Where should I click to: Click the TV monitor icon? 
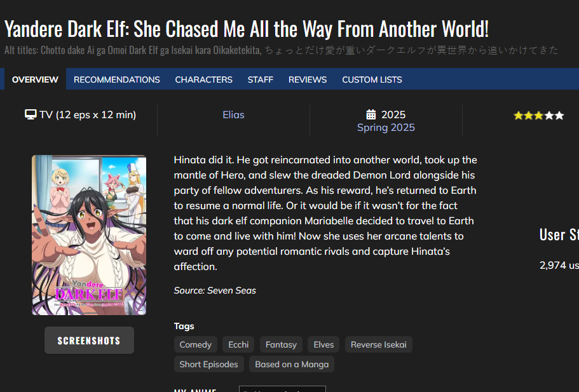coord(31,114)
